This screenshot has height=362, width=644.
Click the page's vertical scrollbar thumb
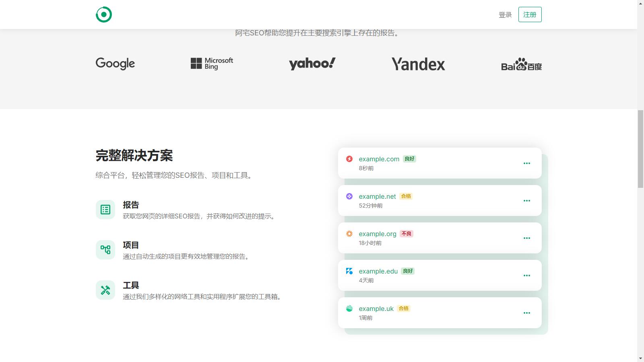coord(640,149)
